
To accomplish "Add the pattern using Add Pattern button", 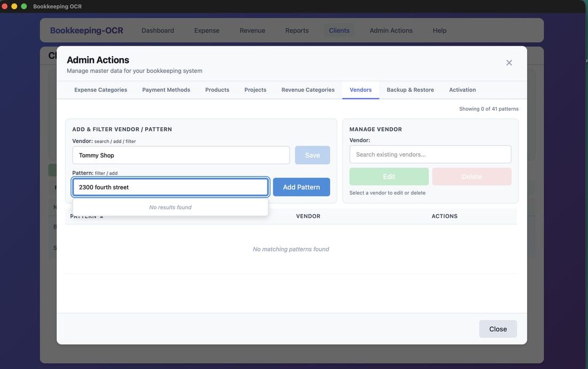I will 301,187.
